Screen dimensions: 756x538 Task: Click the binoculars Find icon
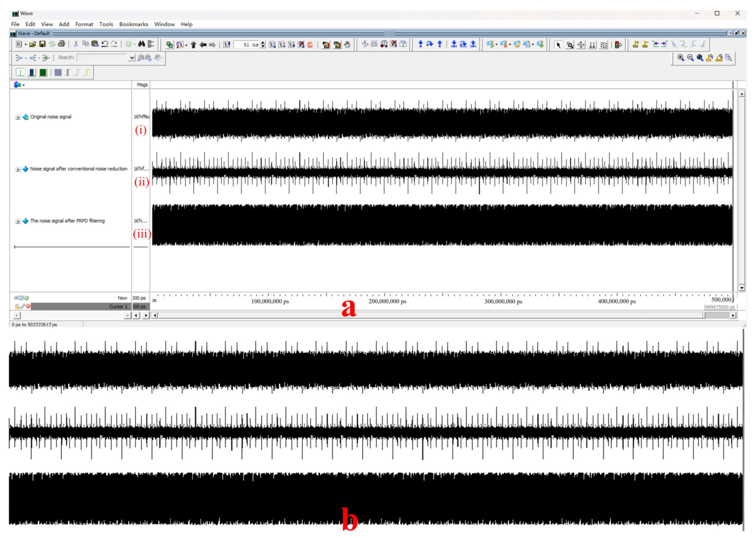pyautogui.click(x=141, y=44)
